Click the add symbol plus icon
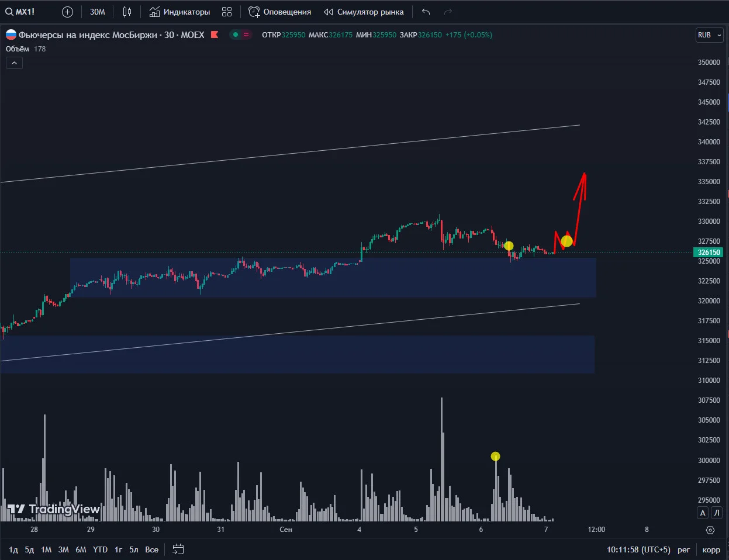This screenshot has width=729, height=560. click(x=67, y=12)
